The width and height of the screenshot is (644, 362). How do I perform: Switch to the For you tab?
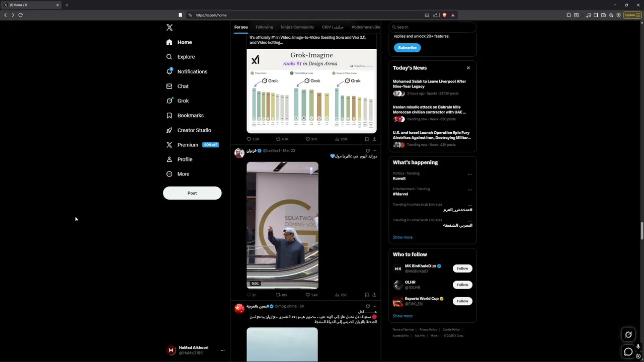[241, 27]
